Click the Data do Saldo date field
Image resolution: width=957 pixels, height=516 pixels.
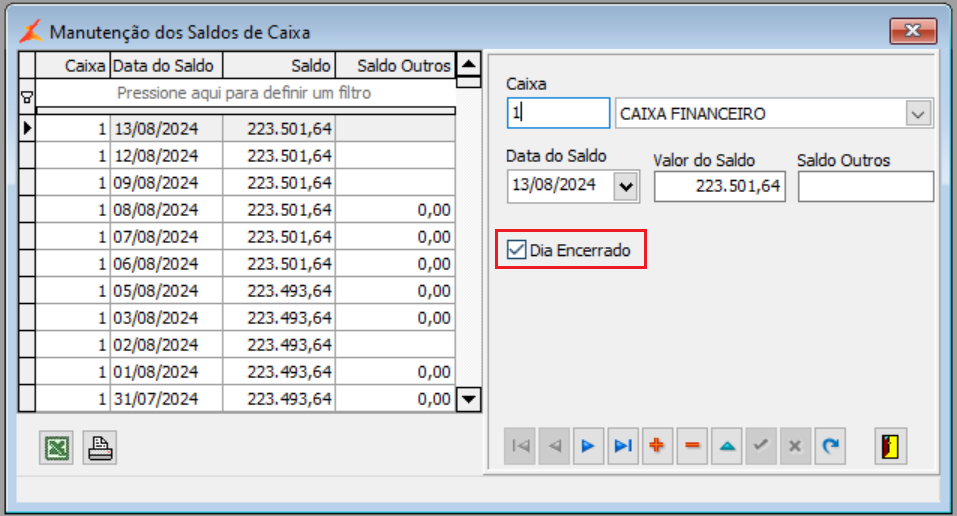pos(560,186)
